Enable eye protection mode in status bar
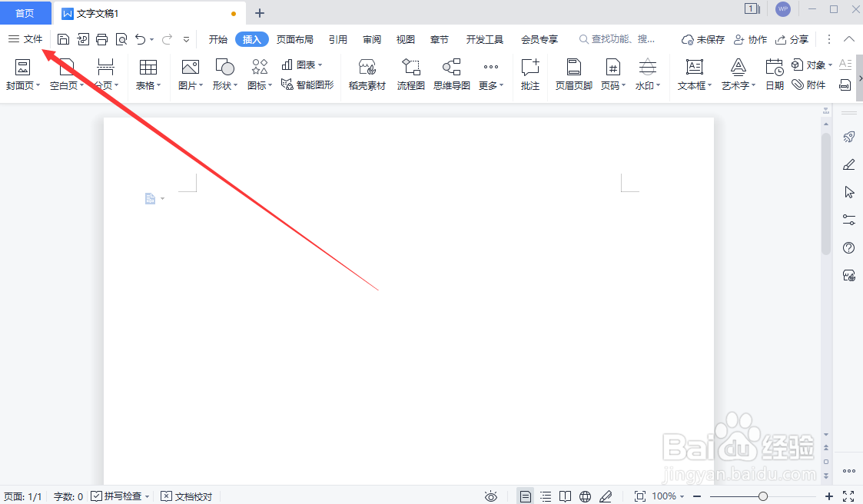Screen dimensions: 863x504 pyautogui.click(x=491, y=496)
